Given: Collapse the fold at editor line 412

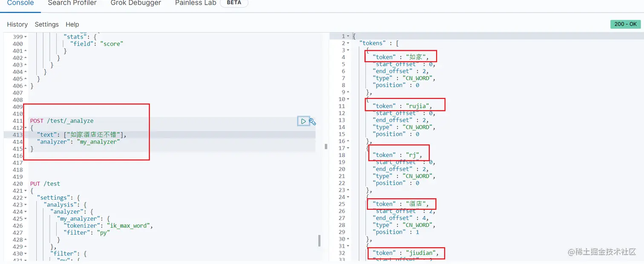Looking at the screenshot, I should coord(25,128).
